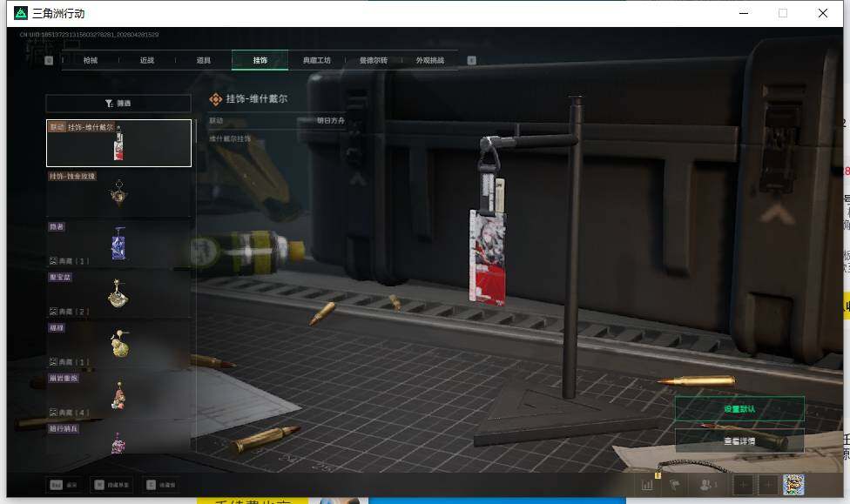Viewport: 850px width, 504px height.
Task: Click the right tab-navigation key icon
Action: click(x=472, y=60)
